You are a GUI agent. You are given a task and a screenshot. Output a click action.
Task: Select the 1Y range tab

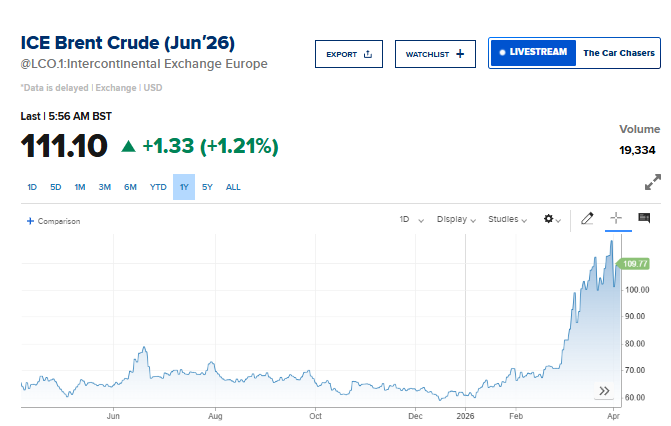[x=184, y=187]
